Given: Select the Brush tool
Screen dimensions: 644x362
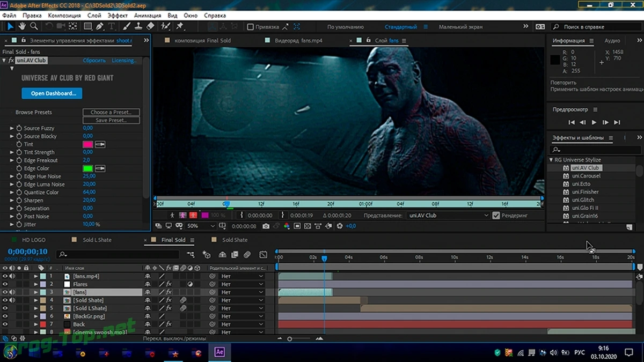Looking at the screenshot, I should 127,26.
